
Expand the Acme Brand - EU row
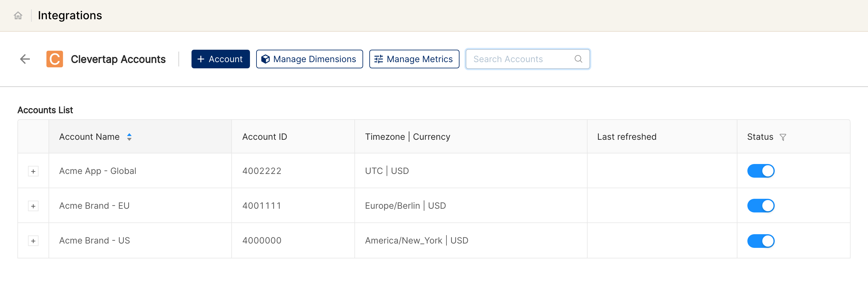coord(33,206)
